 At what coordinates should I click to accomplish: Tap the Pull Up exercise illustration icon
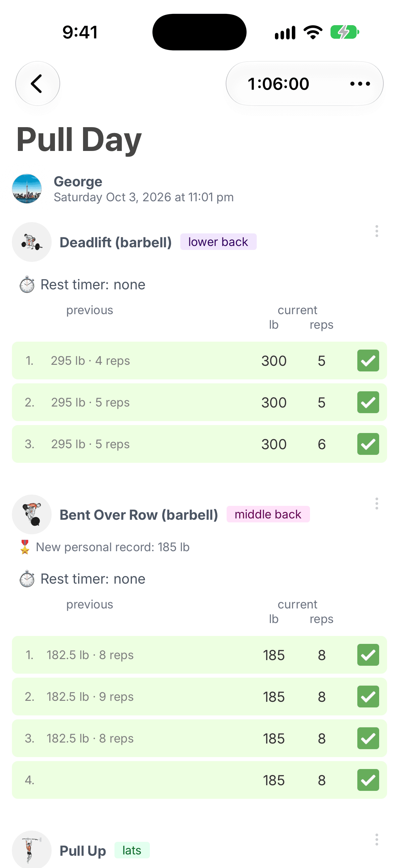point(32,849)
